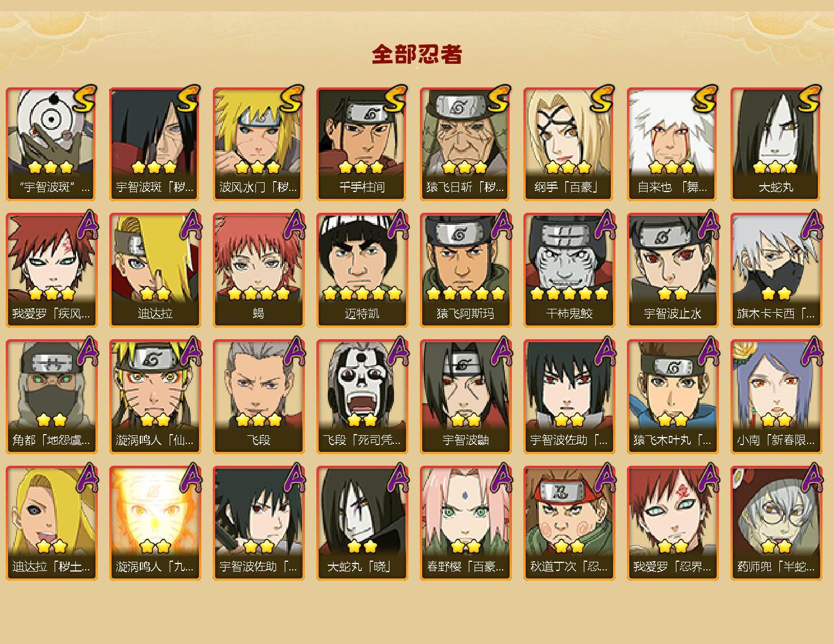This screenshot has height=644, width=834.
Task: Open the 宇智波止水 card
Action: click(672, 270)
